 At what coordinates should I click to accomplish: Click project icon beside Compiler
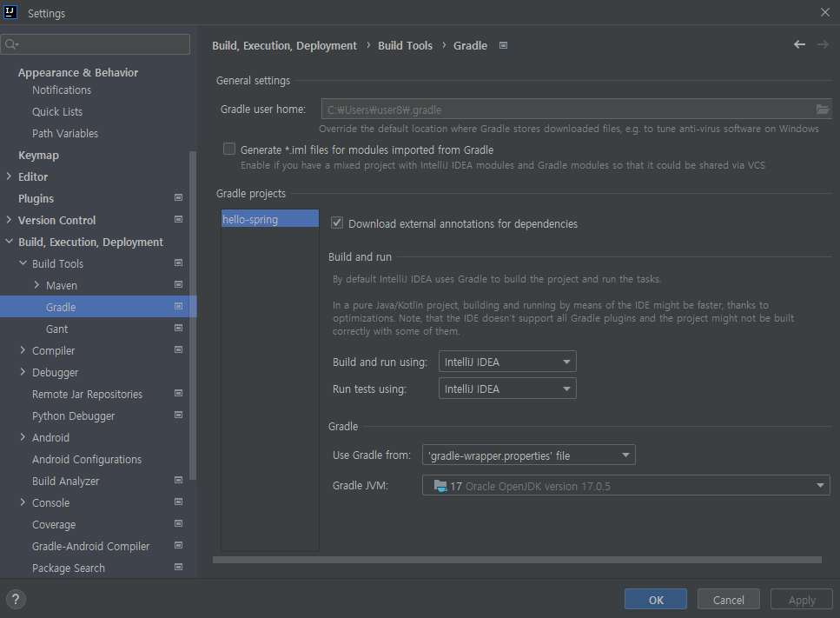click(179, 349)
